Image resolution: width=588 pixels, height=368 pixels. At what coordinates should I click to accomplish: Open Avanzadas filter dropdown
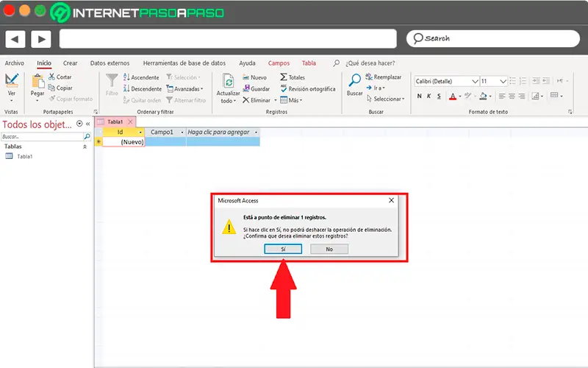coord(184,89)
